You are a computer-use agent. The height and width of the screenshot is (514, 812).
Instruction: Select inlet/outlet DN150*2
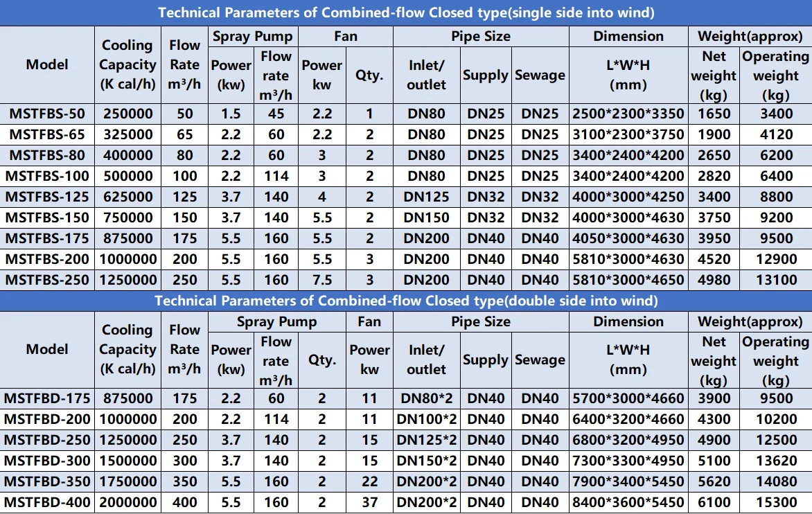[426, 461]
